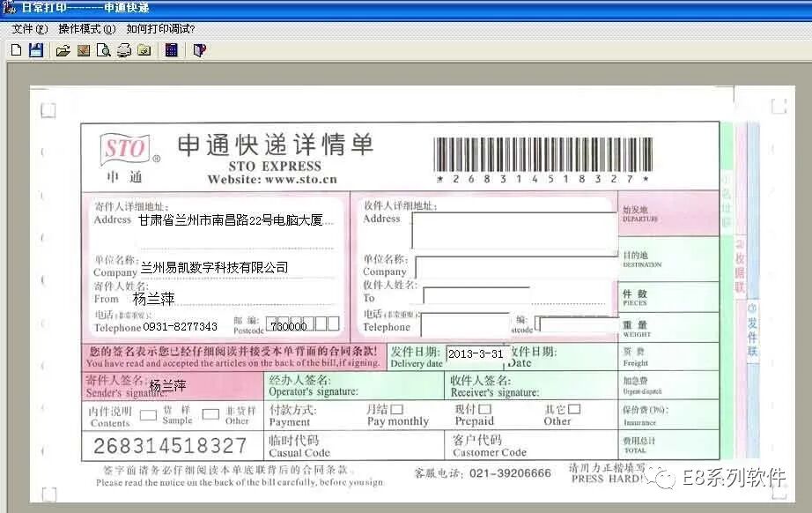The width and height of the screenshot is (812, 513).
Task: Click the Open folder toolbar icon
Action: point(63,50)
